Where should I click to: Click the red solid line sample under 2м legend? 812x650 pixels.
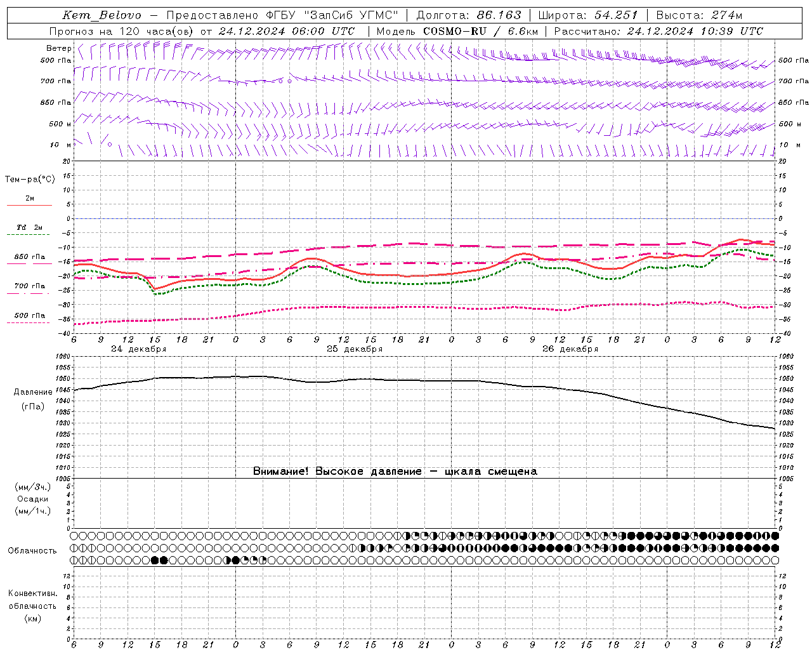29,205
